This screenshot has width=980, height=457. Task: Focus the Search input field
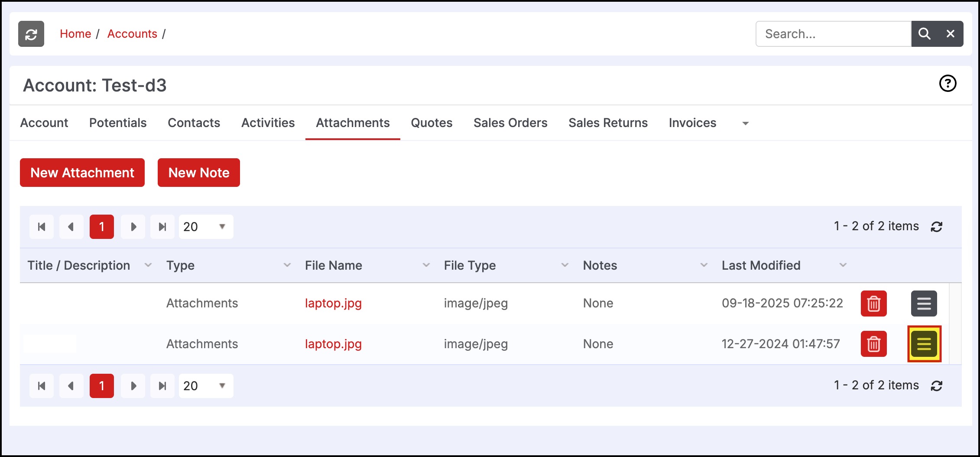(833, 34)
